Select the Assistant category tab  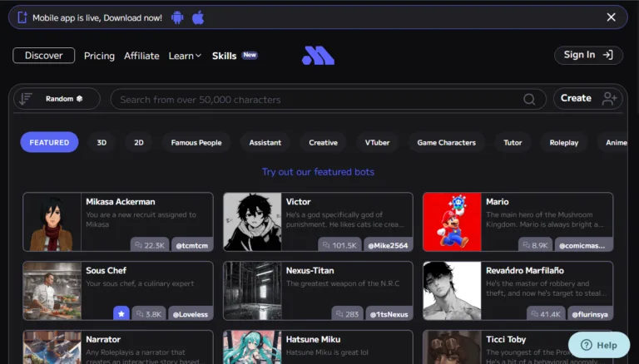coord(265,142)
